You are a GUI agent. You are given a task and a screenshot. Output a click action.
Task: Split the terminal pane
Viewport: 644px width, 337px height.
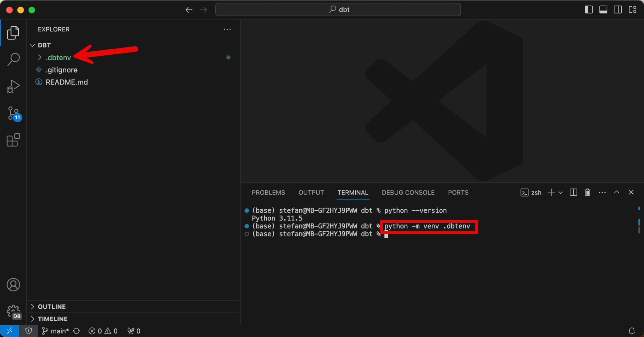(x=573, y=192)
